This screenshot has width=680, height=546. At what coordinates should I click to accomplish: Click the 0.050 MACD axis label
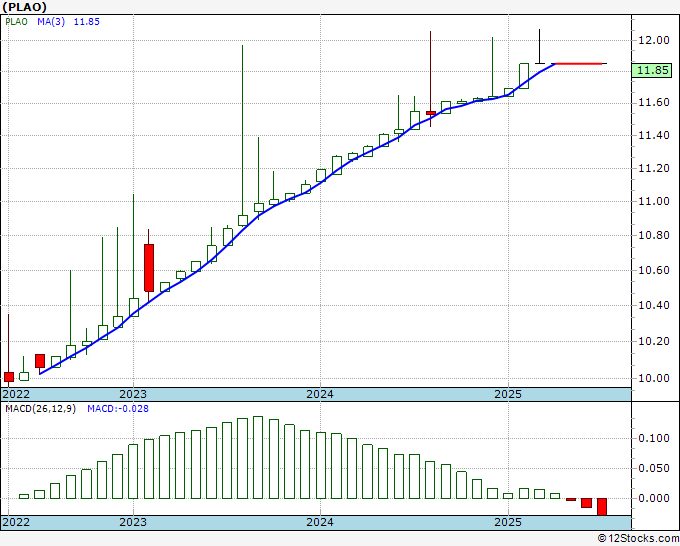click(654, 468)
